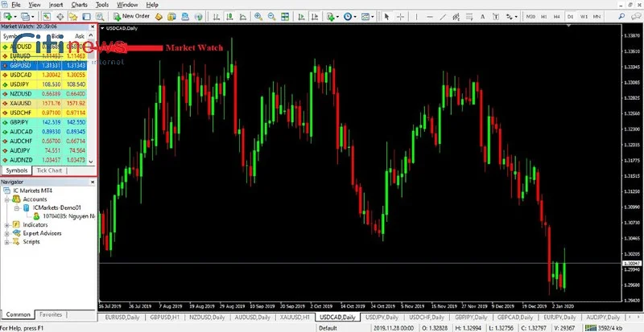Toggle the AutoTrading globe icon
This screenshot has height=332, width=644.
pyautogui.click(x=198, y=16)
